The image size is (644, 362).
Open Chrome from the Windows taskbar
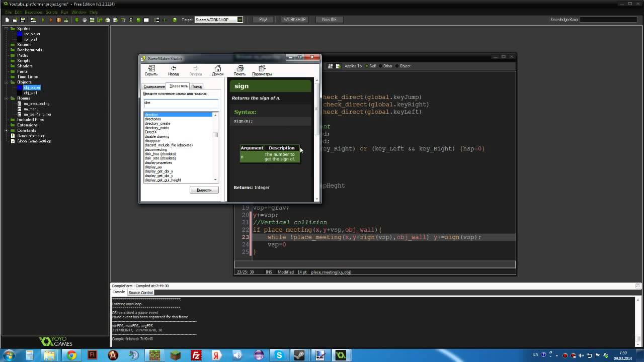coord(71,355)
